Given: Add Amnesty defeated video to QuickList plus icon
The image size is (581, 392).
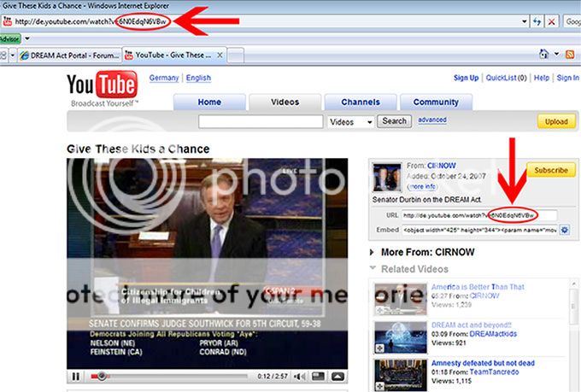Looking at the screenshot, I should pos(380,386).
